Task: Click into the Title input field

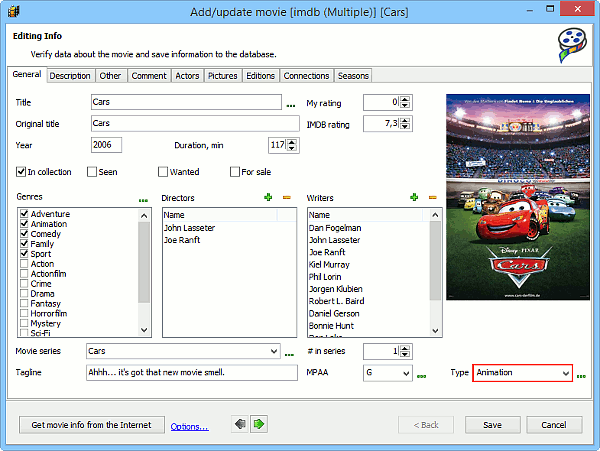Action: (186, 102)
